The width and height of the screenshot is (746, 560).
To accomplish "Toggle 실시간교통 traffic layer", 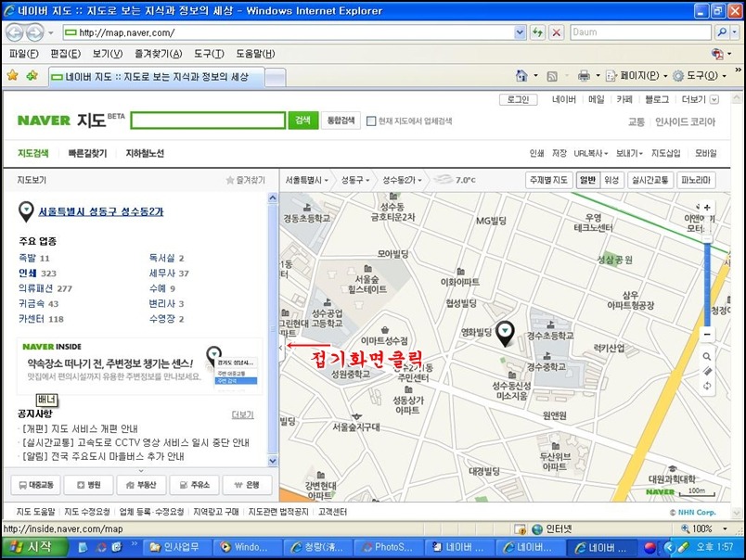I will click(x=650, y=180).
